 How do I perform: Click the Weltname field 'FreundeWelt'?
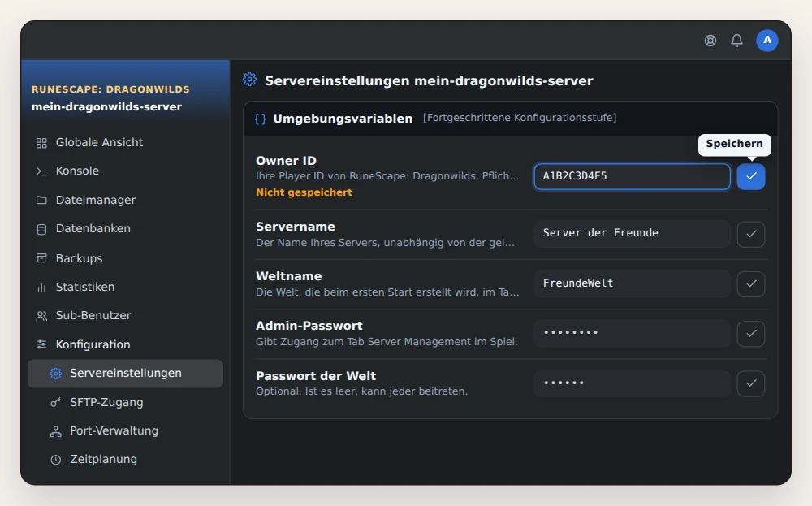[632, 283]
